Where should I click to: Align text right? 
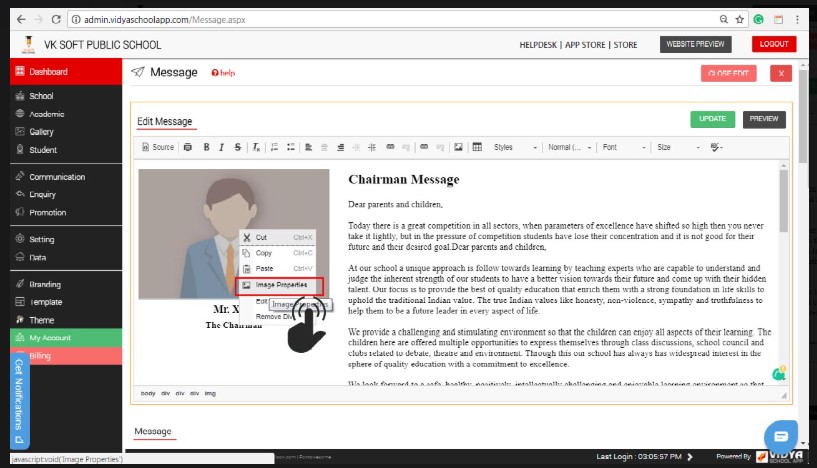[340, 147]
